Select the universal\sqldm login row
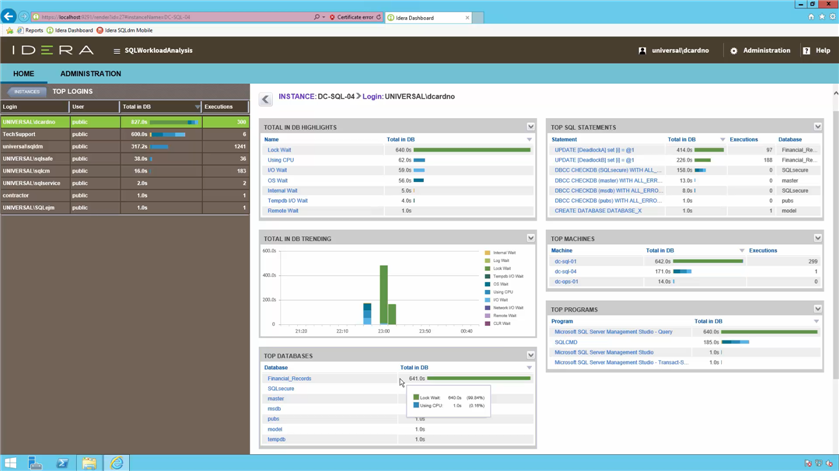 click(125, 147)
